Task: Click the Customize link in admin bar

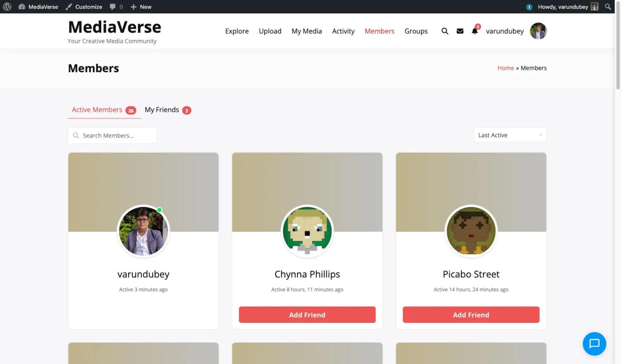Action: click(x=88, y=7)
